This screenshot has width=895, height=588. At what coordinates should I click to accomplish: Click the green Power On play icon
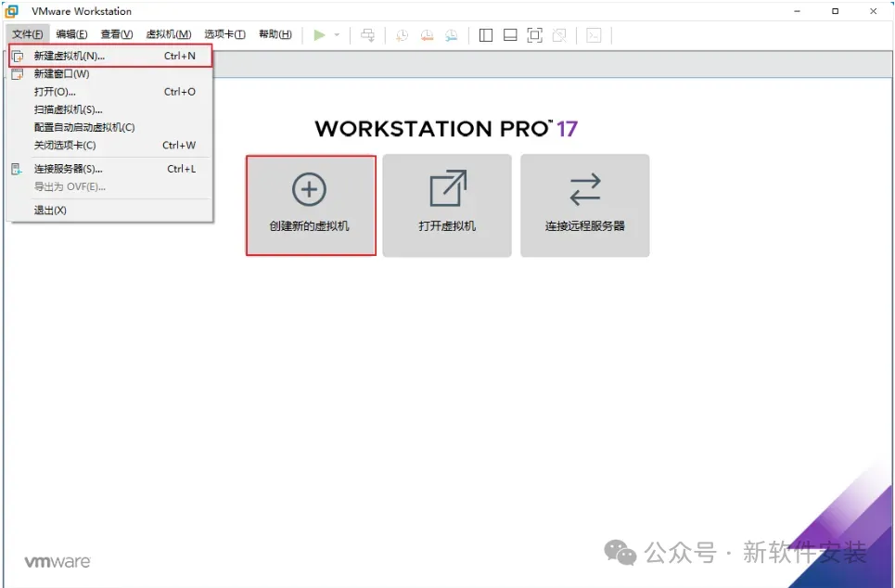[319, 35]
